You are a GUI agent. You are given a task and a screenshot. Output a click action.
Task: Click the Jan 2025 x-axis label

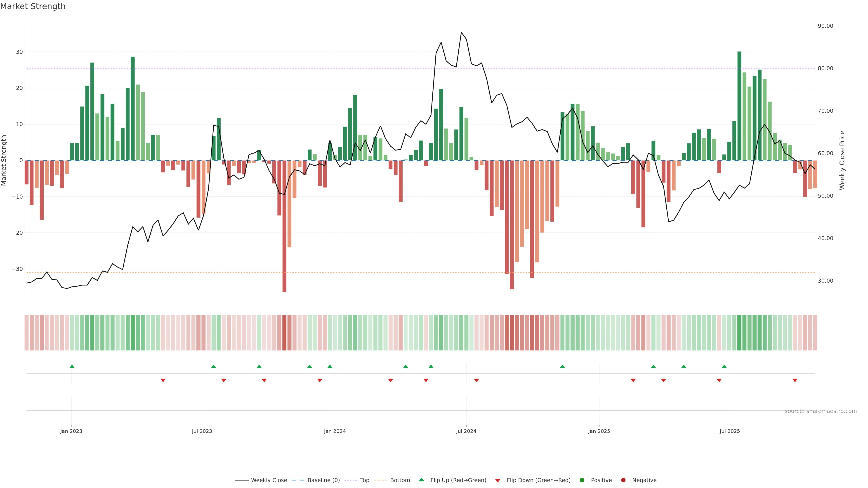(x=599, y=431)
